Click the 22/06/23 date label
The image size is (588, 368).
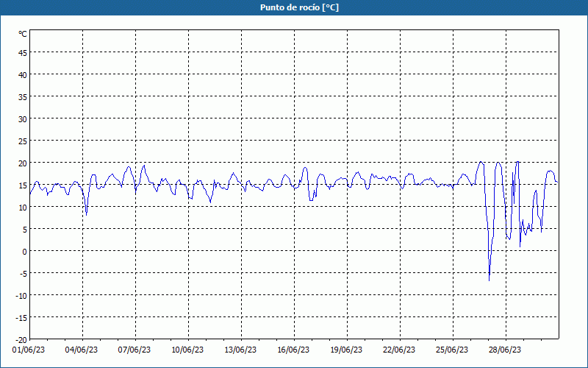(x=399, y=350)
